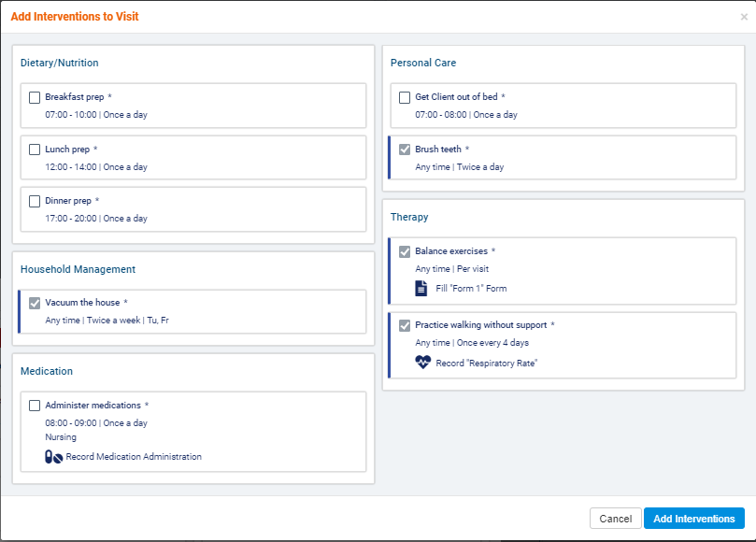Tick the Lunch prep checkbox
The image size is (756, 542).
35,150
